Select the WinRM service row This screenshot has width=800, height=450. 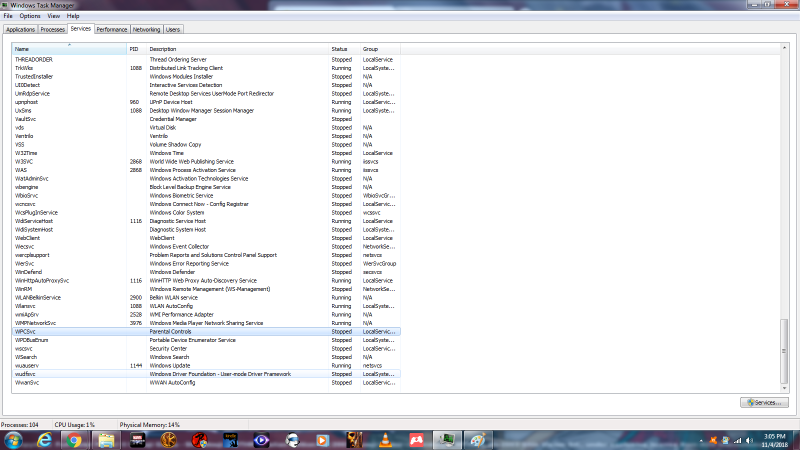(x=206, y=289)
